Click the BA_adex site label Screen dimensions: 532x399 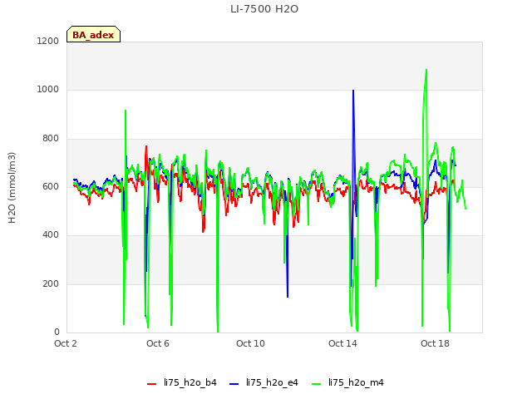93,35
